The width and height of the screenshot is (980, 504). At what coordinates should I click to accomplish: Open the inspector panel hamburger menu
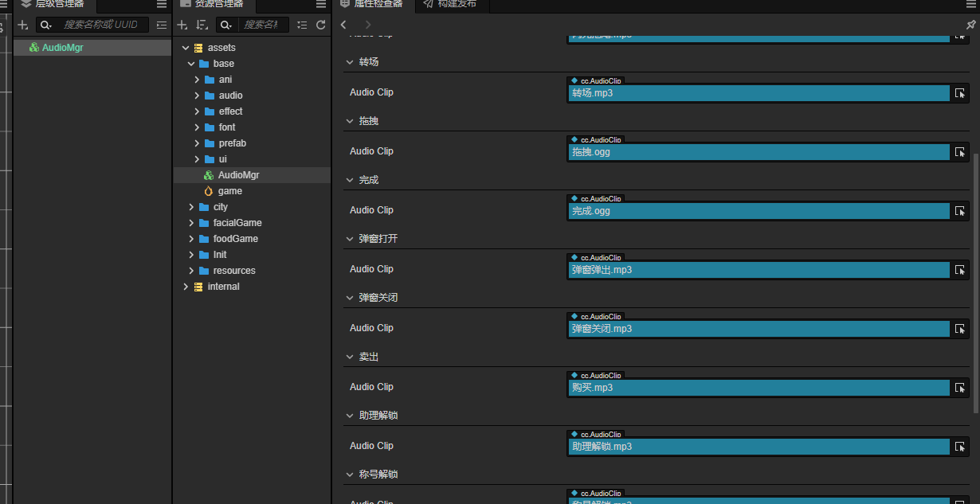970,4
